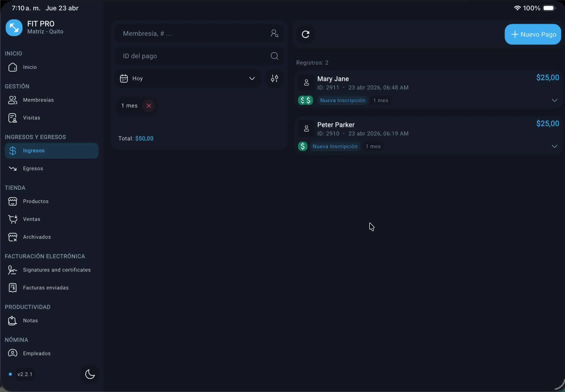Click Peter Parker's $25,00 amount
565x392 pixels.
pos(548,124)
